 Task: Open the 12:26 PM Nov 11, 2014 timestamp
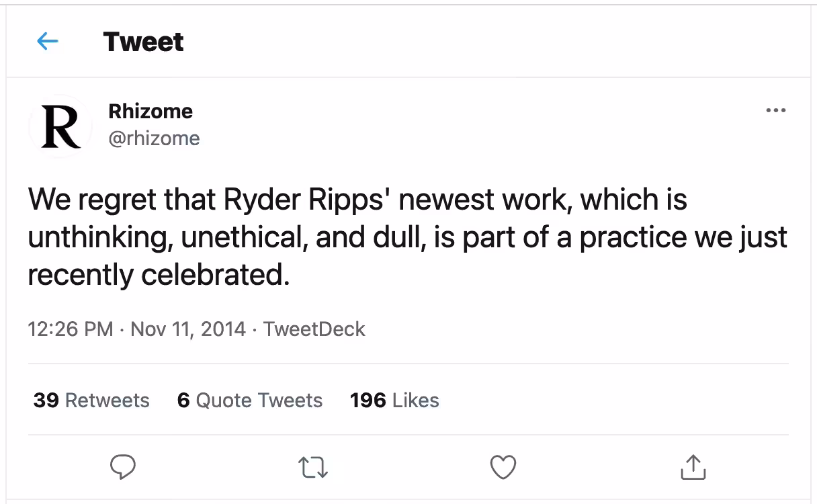pos(137,329)
